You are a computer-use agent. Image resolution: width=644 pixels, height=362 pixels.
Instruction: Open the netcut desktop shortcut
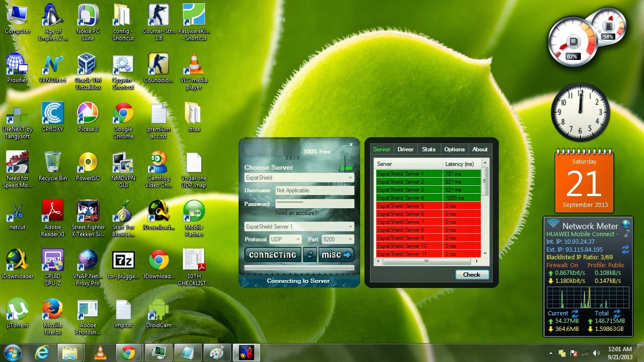pos(17,215)
